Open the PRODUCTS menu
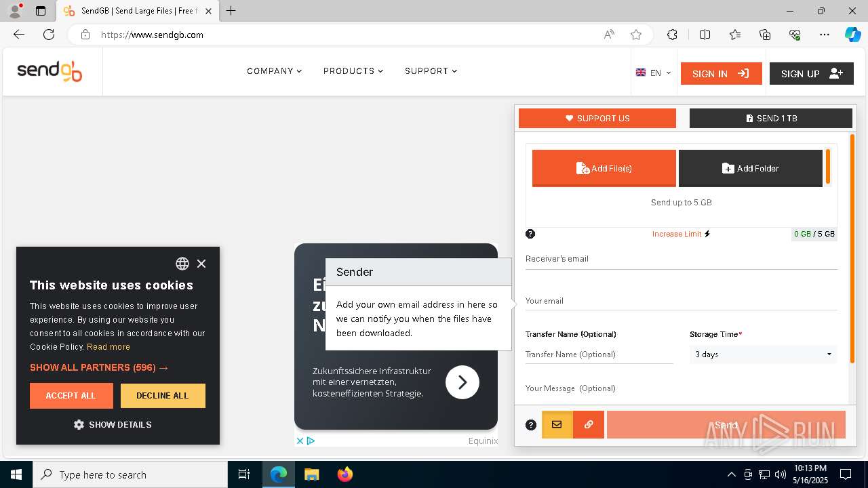 pos(353,71)
